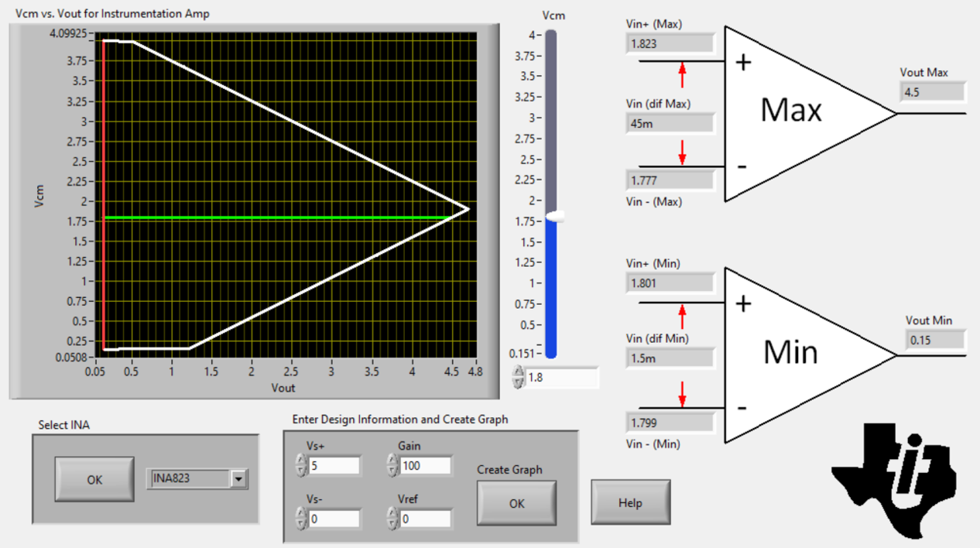Click the Vs- input field
This screenshot has width=980, height=548.
334,519
